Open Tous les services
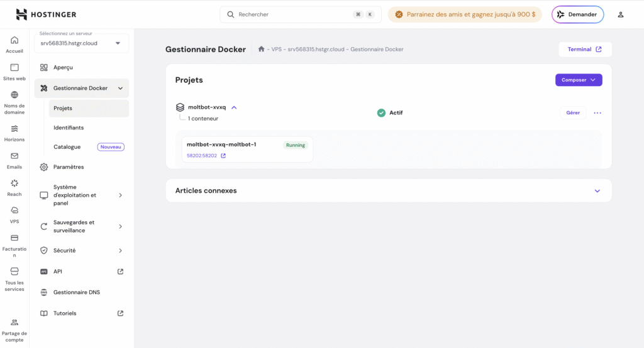 [x=14, y=279]
